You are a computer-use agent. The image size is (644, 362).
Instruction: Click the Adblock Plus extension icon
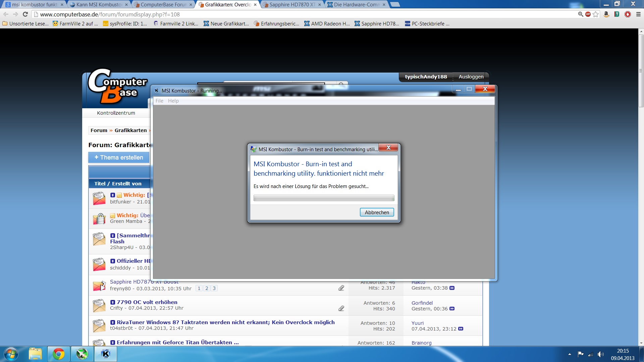click(588, 14)
